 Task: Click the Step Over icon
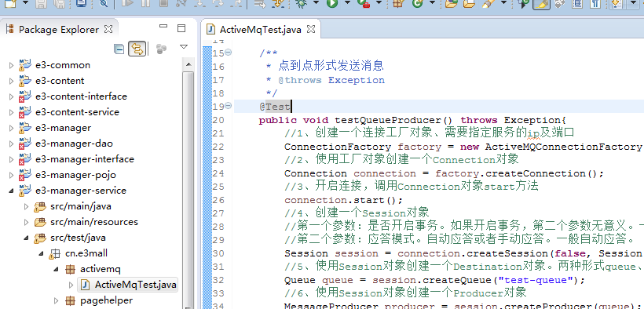[218, 3]
